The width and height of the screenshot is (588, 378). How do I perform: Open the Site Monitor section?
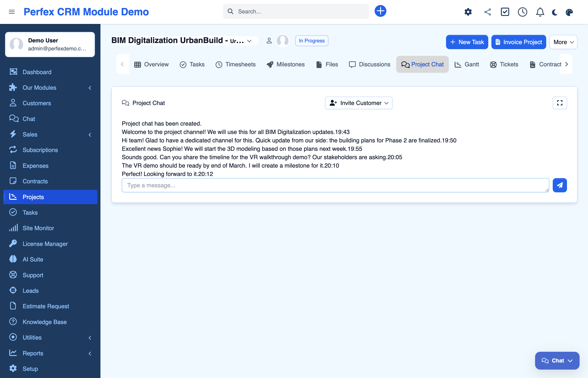pyautogui.click(x=38, y=228)
